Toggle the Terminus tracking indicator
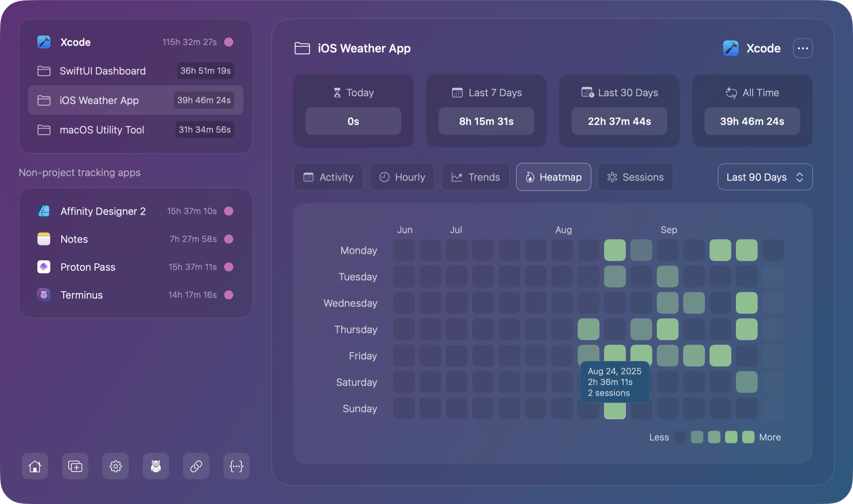Image resolution: width=853 pixels, height=504 pixels. click(x=229, y=295)
